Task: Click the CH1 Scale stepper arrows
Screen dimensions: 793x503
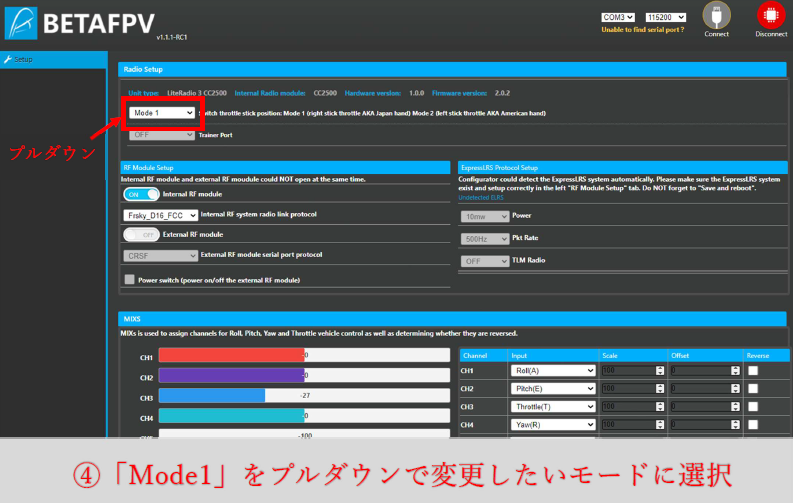Action: pyautogui.click(x=659, y=371)
